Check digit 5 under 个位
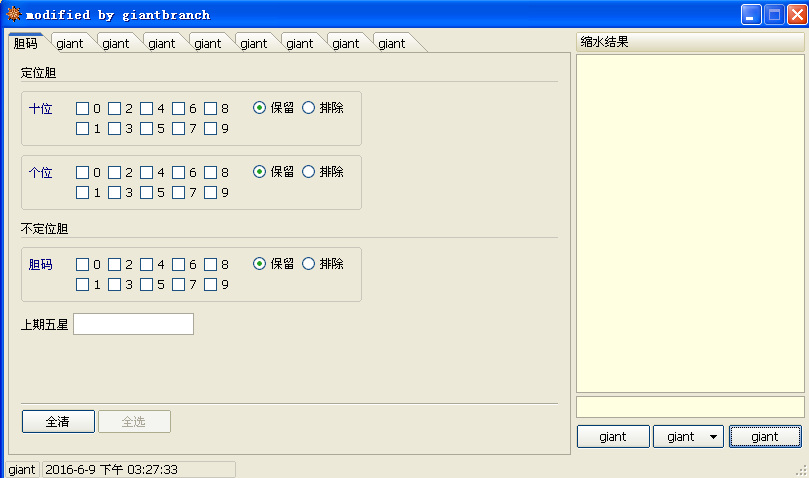 point(147,193)
